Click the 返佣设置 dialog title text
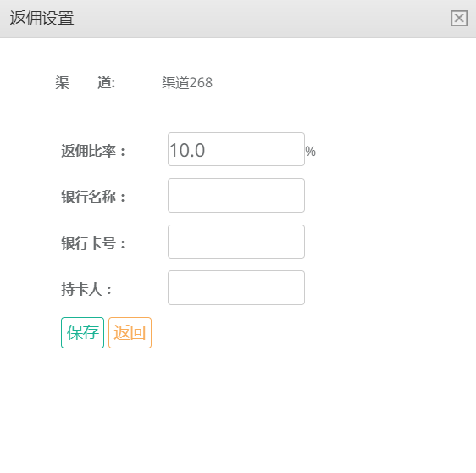Screen dimensions: 476x473 coord(42,19)
